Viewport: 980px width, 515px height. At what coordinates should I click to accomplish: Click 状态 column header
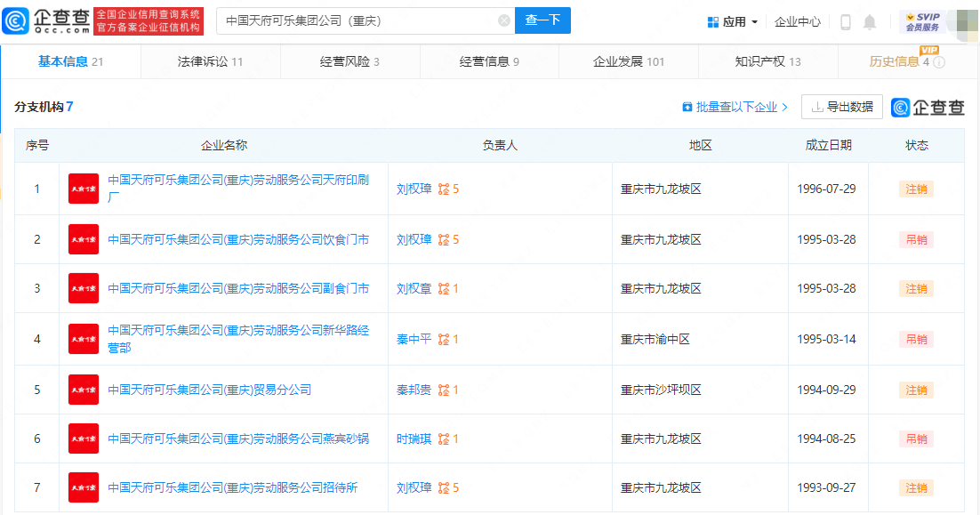tap(916, 145)
